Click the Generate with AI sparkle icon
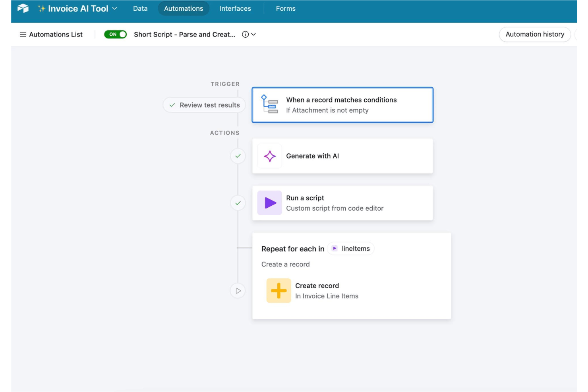The image size is (588, 392). tap(270, 156)
